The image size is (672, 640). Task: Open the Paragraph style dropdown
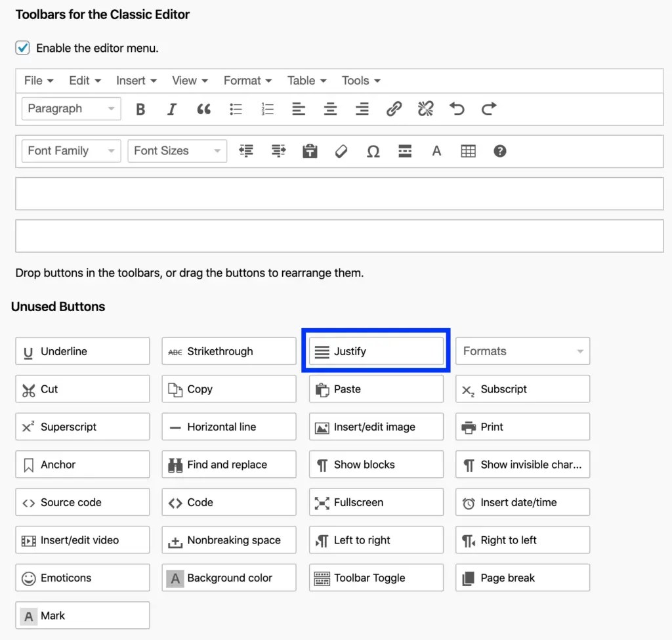(70, 109)
